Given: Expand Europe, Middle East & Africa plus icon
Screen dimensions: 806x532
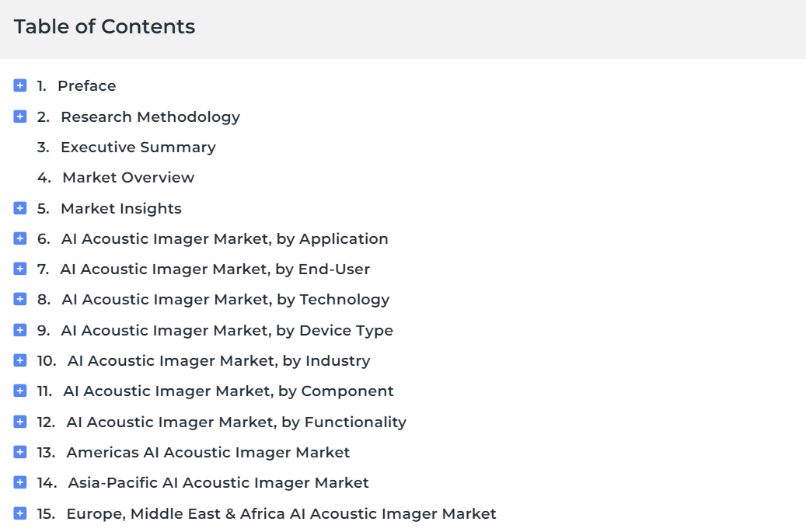Looking at the screenshot, I should tap(20, 513).
